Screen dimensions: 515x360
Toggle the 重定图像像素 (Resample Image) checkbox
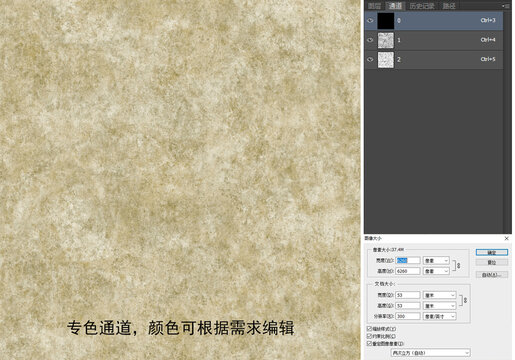[x=369, y=343]
